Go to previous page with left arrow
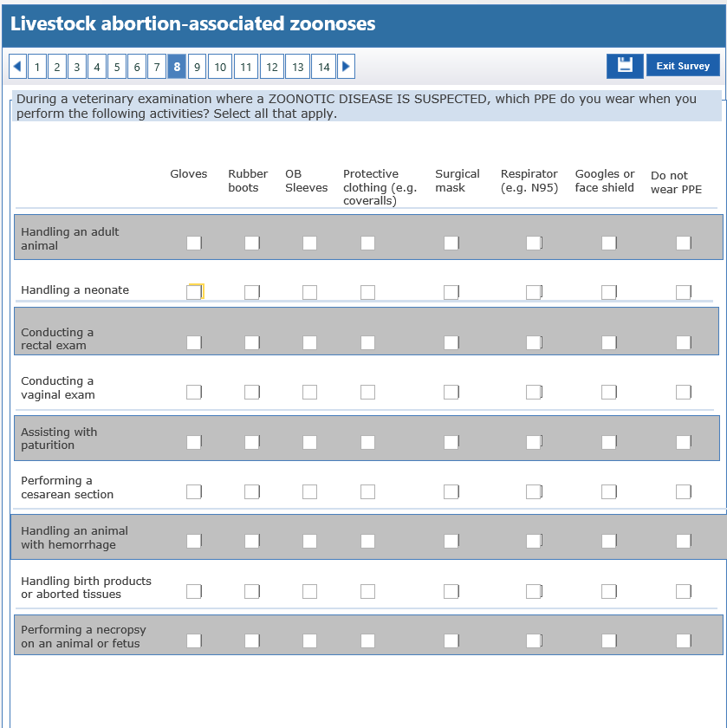Viewport: 727px width, 728px height. tap(17, 67)
